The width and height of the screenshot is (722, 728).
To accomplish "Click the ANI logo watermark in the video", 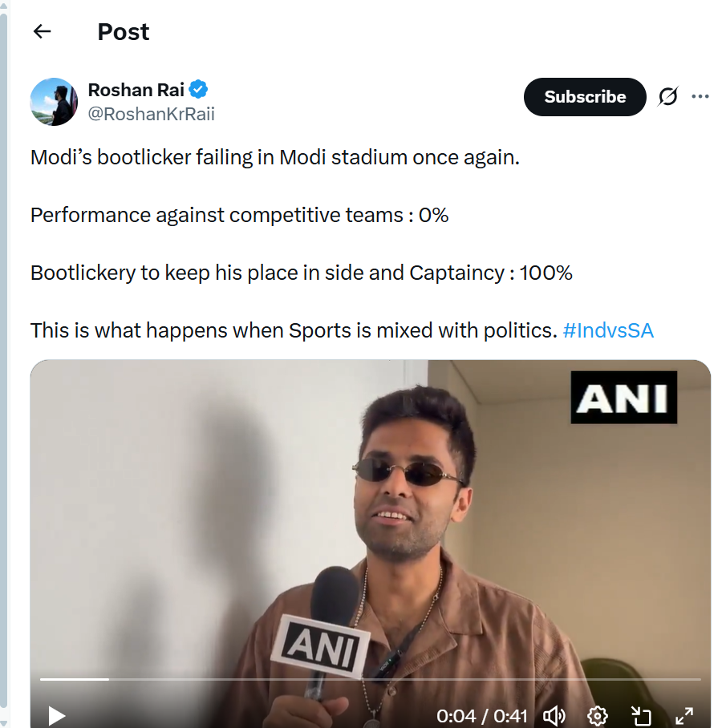I will [623, 397].
